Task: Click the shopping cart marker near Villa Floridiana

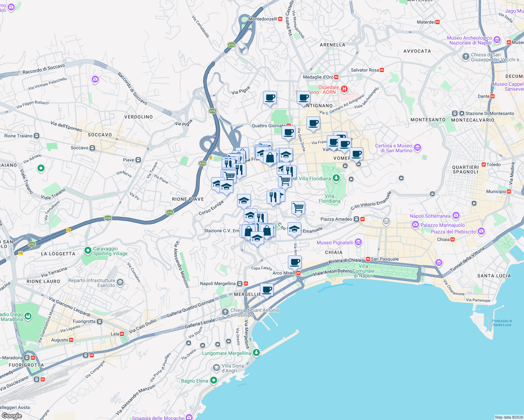Action: pyautogui.click(x=298, y=208)
